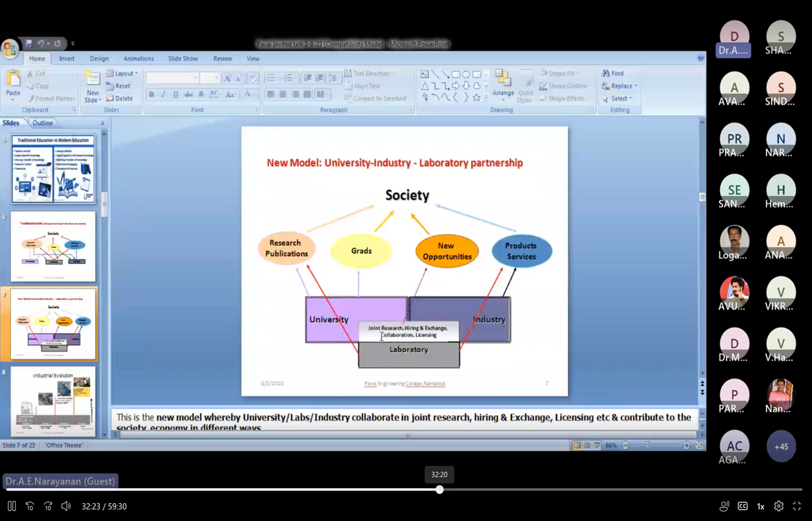Screen dimensions: 812x521
Task: Click the skip forward icon
Action: pyautogui.click(x=48, y=506)
